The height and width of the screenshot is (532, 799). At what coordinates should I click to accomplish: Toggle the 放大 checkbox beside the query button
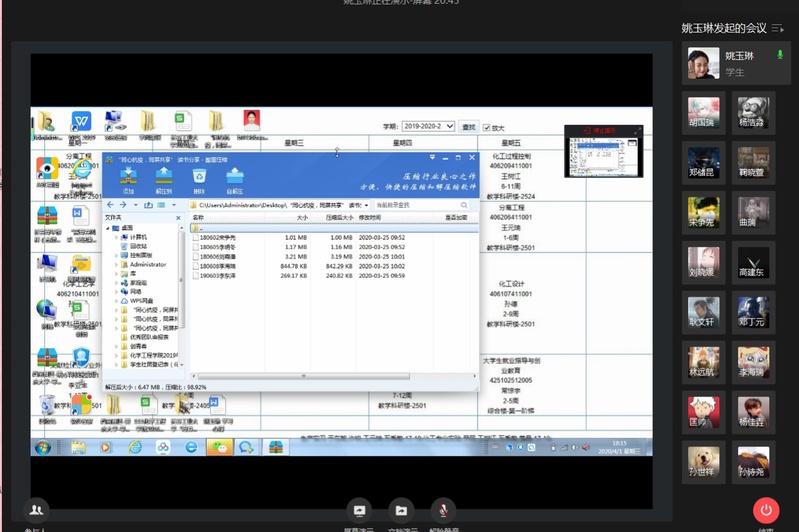click(487, 127)
